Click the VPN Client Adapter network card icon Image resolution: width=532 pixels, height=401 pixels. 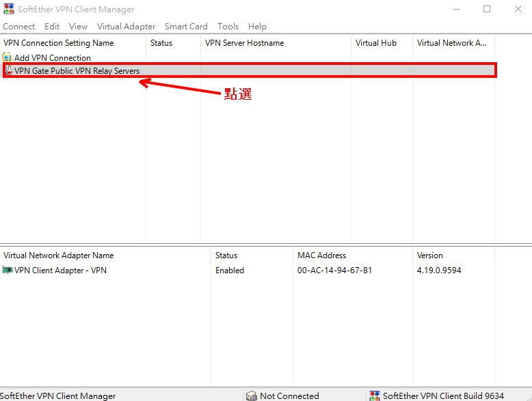(8, 270)
